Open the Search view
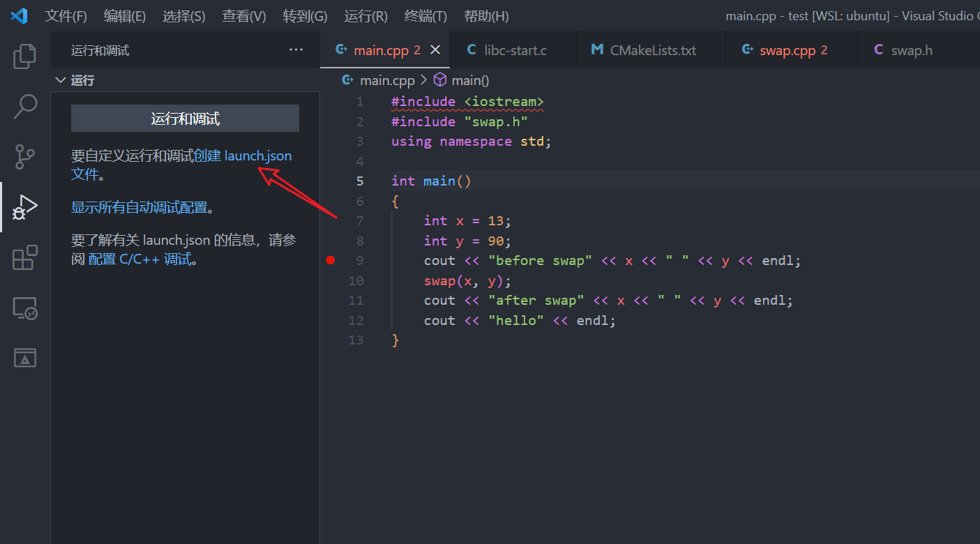 pos(24,106)
